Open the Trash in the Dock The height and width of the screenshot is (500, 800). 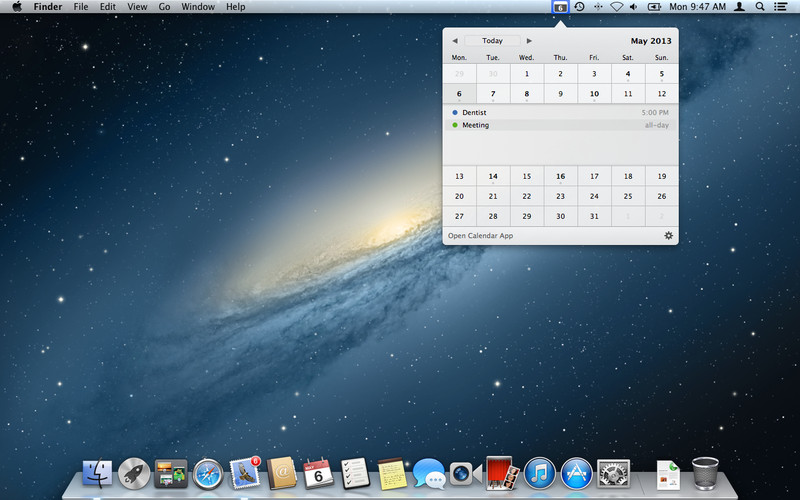coord(705,473)
